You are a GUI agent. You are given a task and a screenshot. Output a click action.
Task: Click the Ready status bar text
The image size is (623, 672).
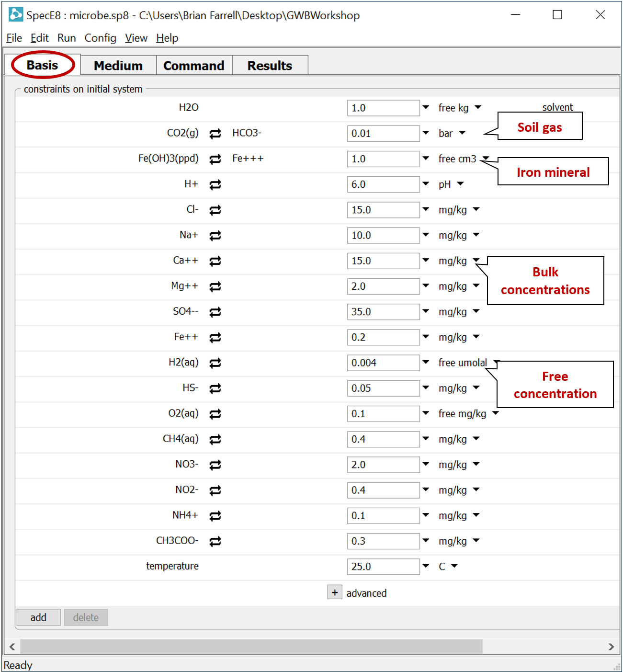click(x=18, y=665)
